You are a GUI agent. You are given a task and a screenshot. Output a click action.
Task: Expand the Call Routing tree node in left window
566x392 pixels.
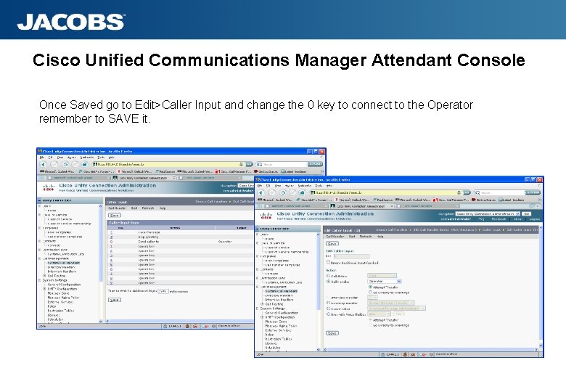44,276
